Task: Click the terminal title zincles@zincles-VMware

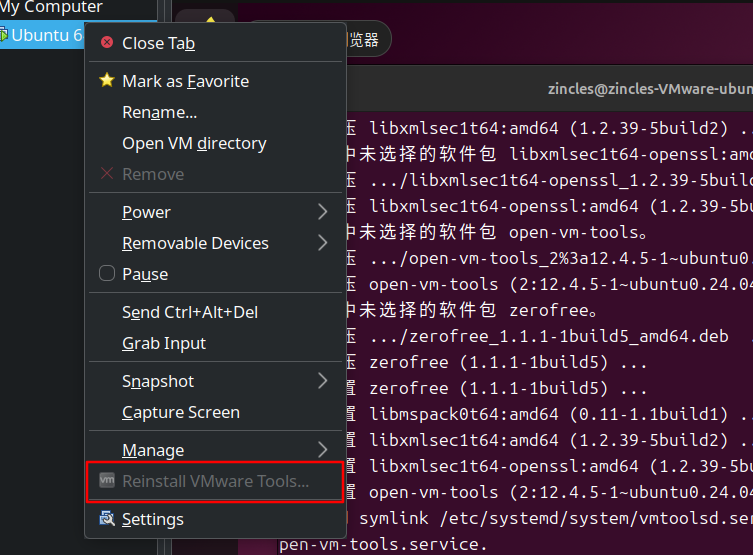Action: (650, 89)
